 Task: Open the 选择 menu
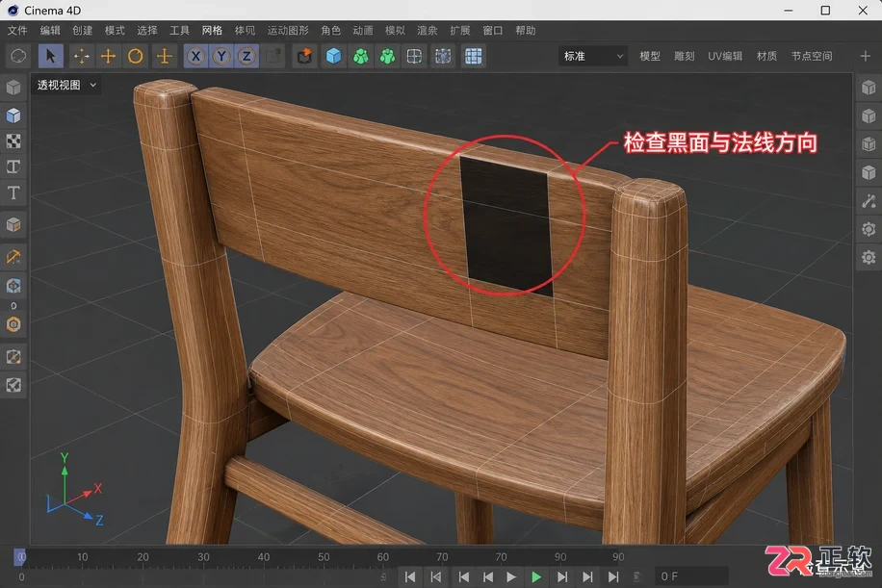click(146, 31)
